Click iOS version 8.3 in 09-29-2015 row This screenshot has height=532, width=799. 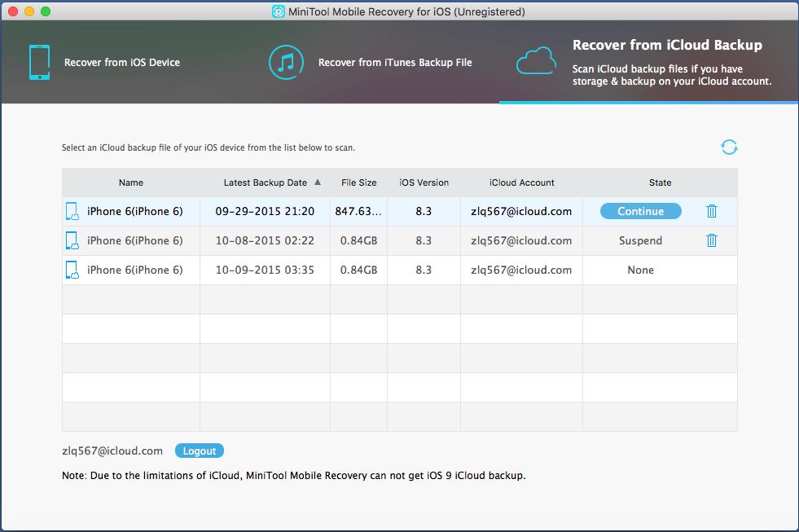coord(424,211)
